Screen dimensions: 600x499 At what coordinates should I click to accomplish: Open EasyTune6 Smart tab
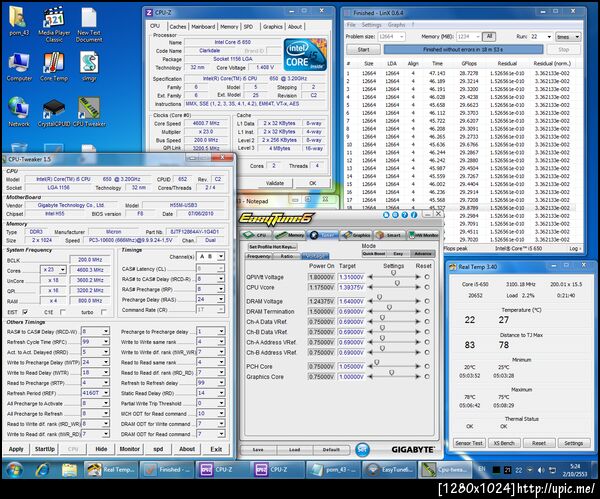(390, 235)
